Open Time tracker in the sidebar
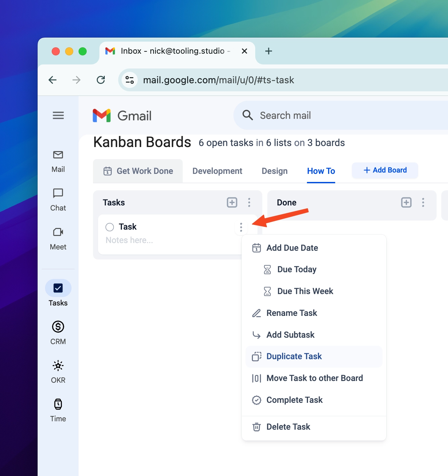 point(58,410)
